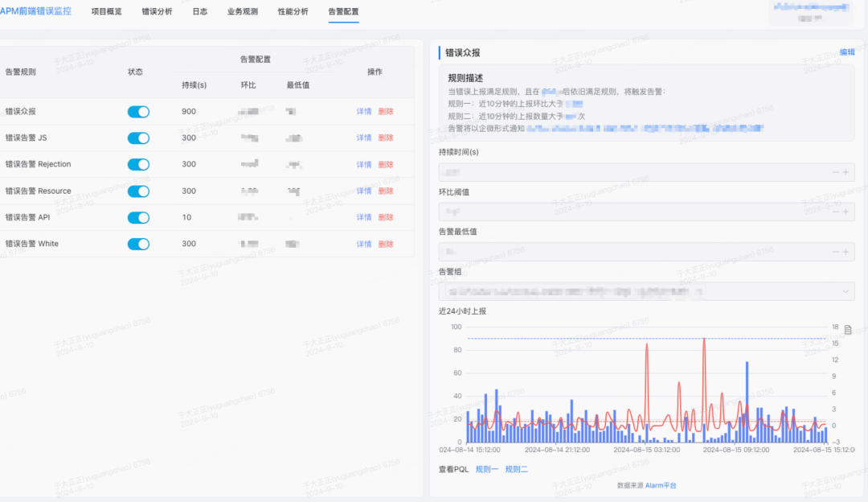Select the 告警配置 tab
Screen dimensions: 868x502
(x=343, y=11)
